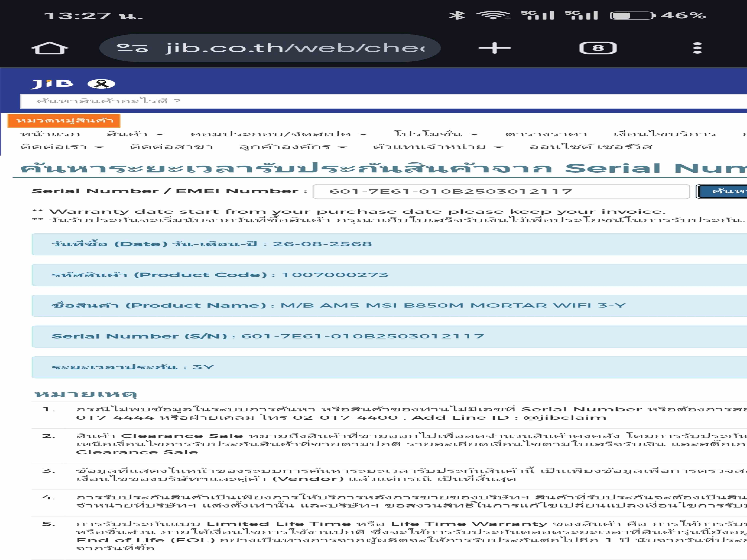
Task: Expand the คอมประกอบ/จัดสเปค dropdown
Action: [279, 134]
